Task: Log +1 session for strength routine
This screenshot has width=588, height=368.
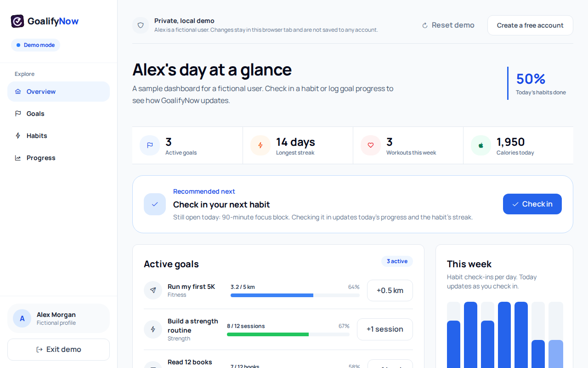Action: pyautogui.click(x=384, y=329)
